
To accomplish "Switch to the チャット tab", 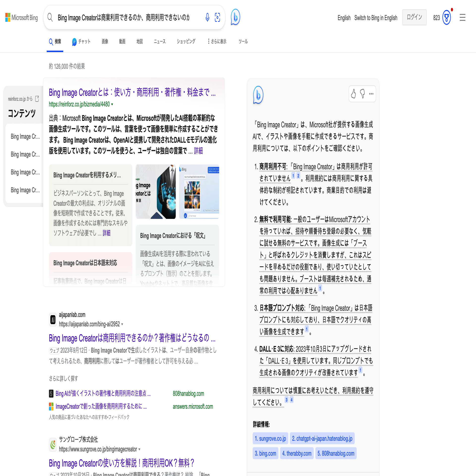I will coord(81,41).
